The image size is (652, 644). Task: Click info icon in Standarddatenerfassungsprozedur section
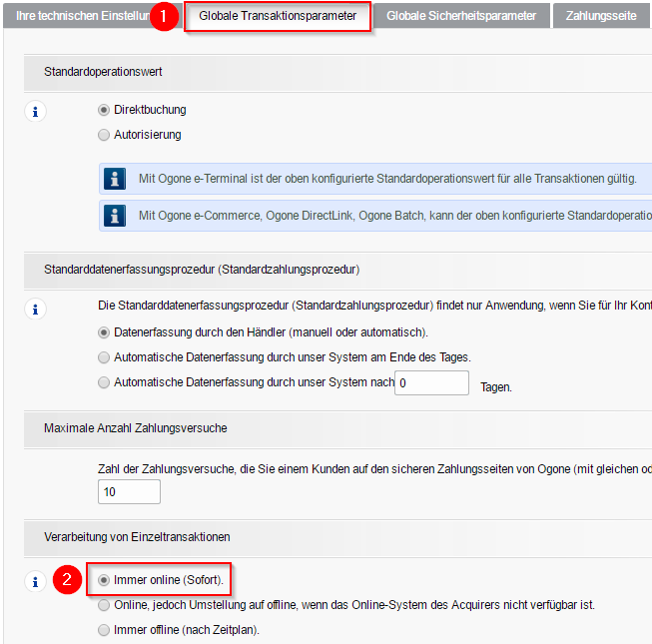point(36,309)
